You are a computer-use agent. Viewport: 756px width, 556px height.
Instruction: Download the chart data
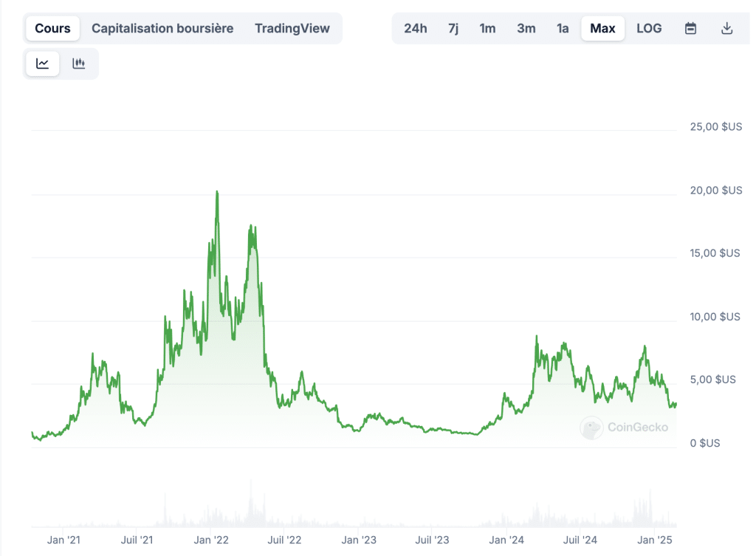(x=726, y=29)
